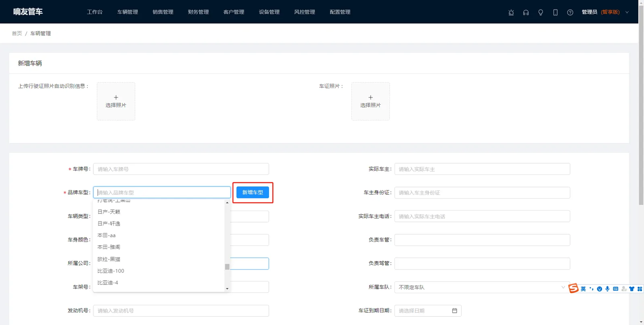Click the brand list scrollbar down arrow

coord(227,289)
